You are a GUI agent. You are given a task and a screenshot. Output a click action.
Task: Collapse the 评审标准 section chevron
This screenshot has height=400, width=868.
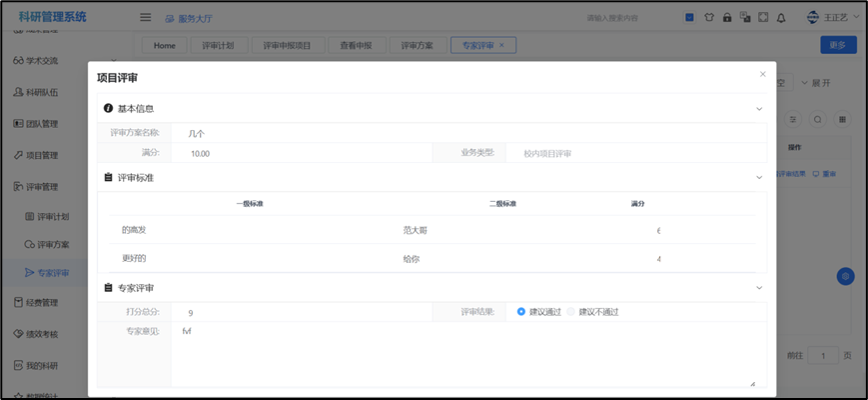(x=759, y=177)
